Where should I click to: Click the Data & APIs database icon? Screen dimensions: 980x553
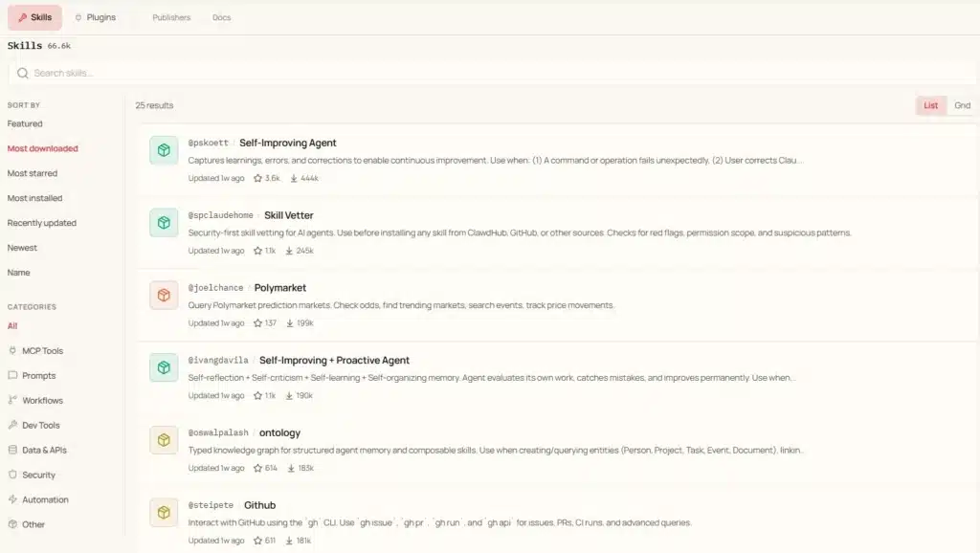[12, 450]
